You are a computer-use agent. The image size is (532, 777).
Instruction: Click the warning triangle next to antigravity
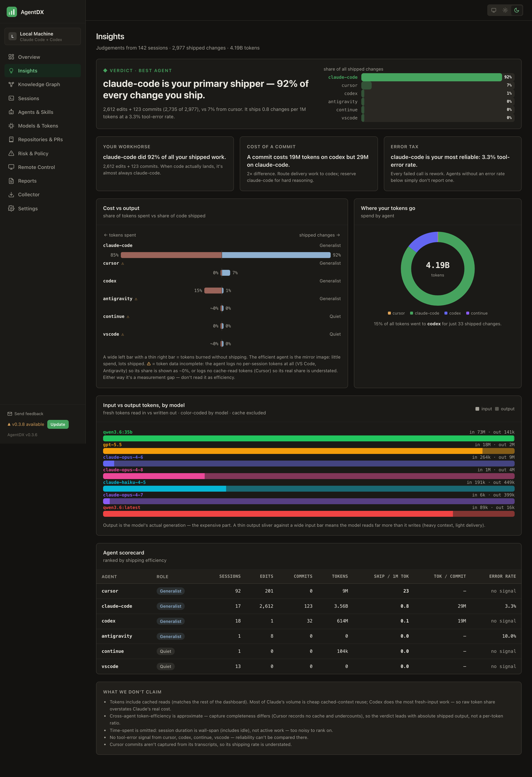coord(136,299)
